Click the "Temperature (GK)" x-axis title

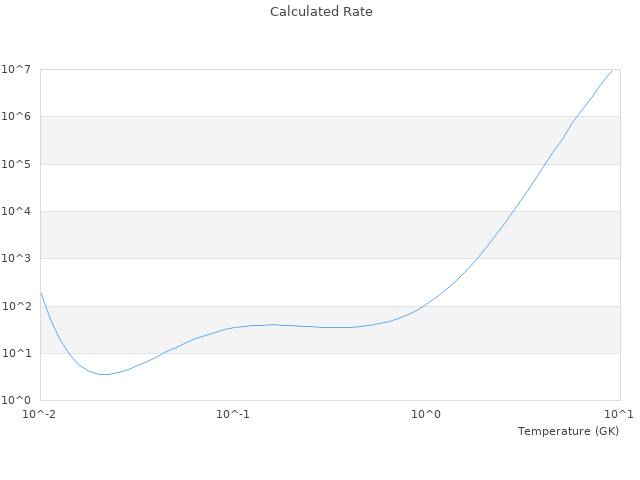568,431
